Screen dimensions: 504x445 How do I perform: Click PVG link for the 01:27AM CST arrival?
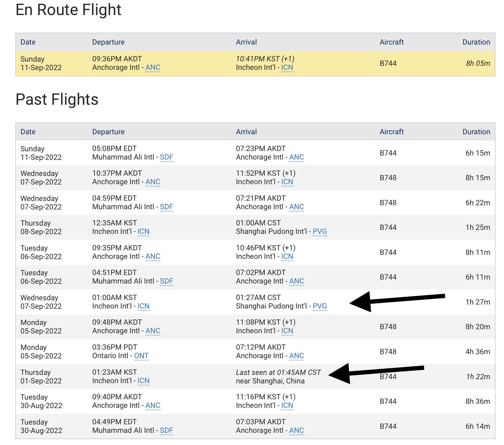(320, 306)
